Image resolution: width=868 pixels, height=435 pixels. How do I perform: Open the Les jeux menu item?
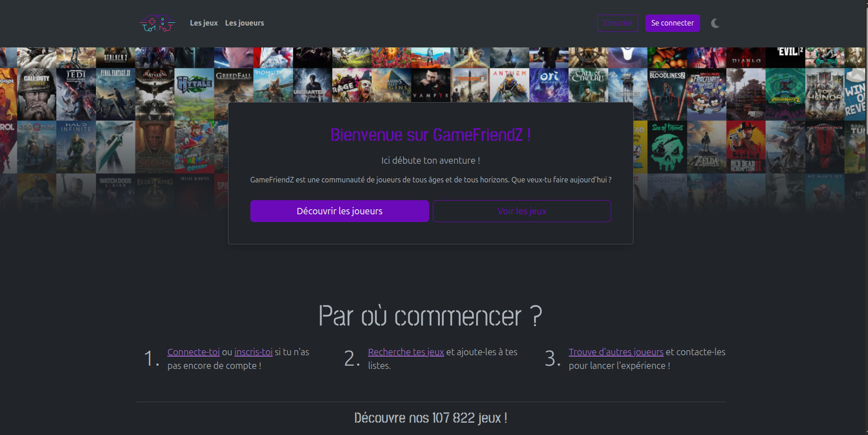[x=204, y=23]
